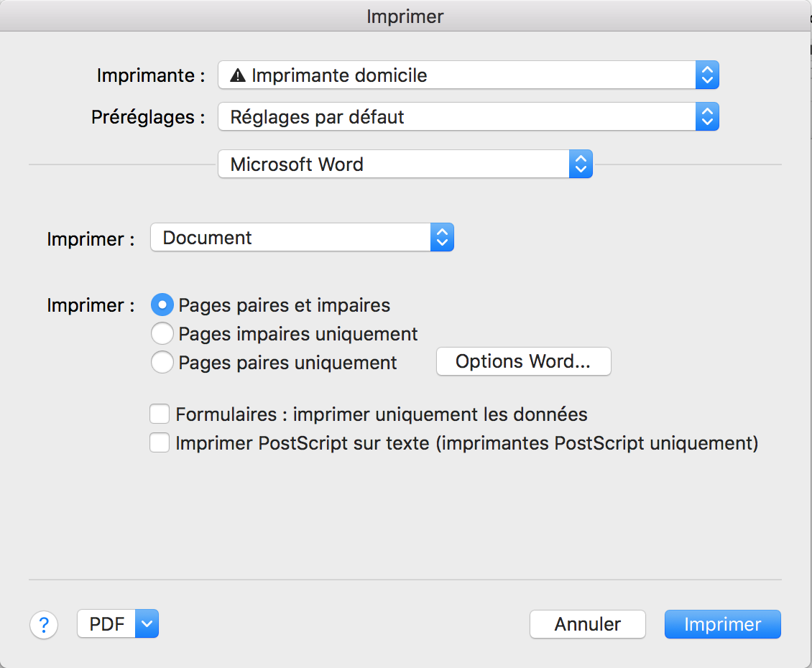Click the Imprimer window title bar
This screenshot has height=668, width=812.
coord(405,16)
